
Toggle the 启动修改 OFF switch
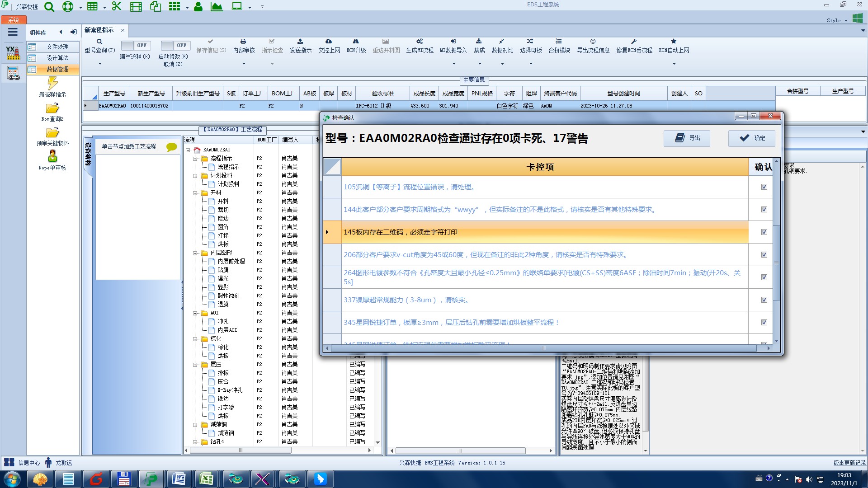pos(175,45)
